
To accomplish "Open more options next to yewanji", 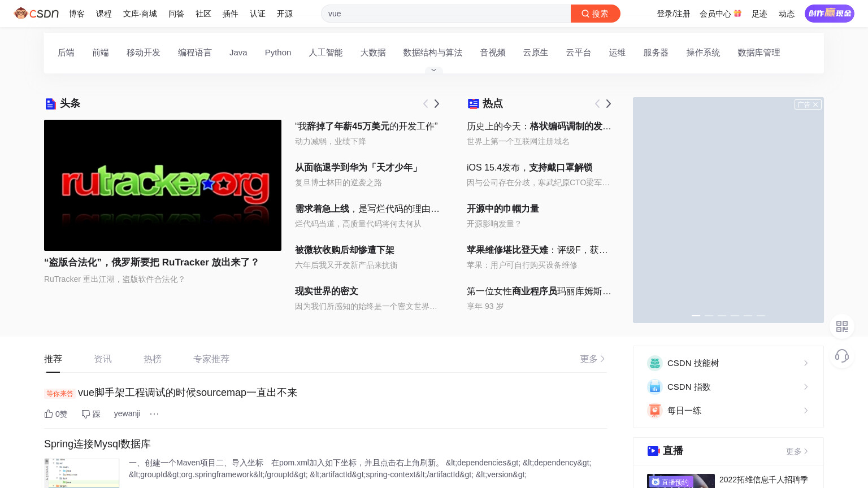I will coord(154,414).
